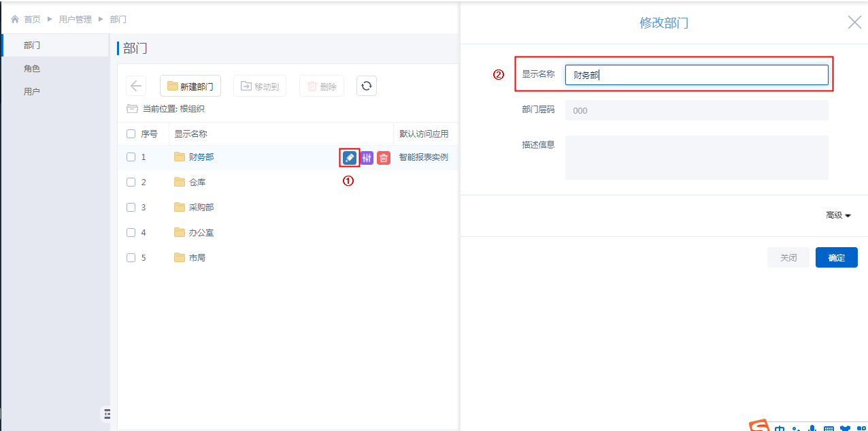868x431 pixels.
Task: Open the 仓库 folder icon
Action: tap(180, 182)
